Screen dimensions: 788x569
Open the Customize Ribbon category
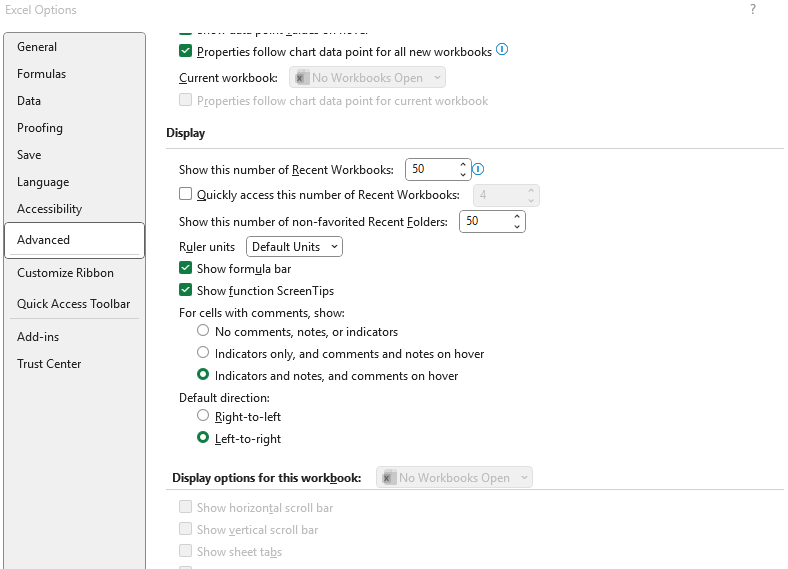point(74,273)
